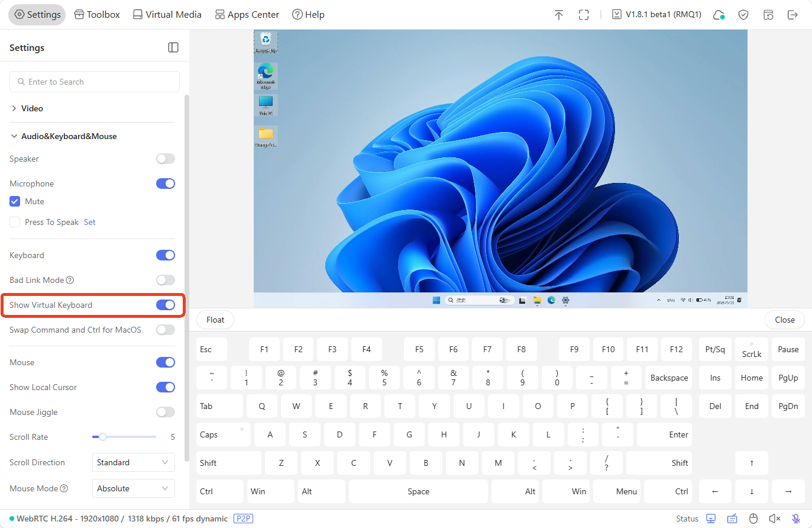The width and height of the screenshot is (812, 528).
Task: Close the virtual keyboard with Close button
Action: coord(785,320)
